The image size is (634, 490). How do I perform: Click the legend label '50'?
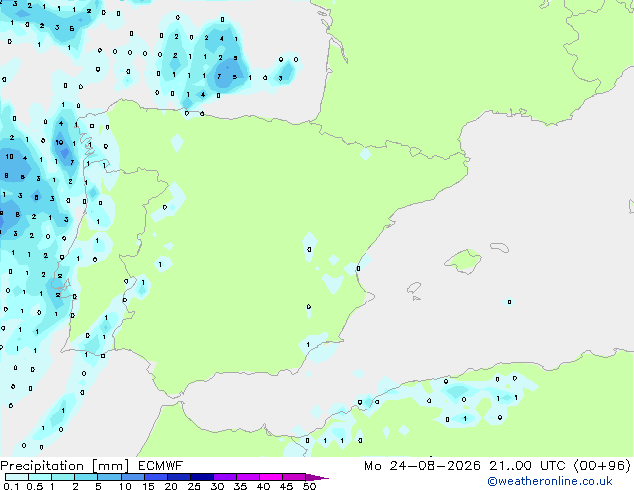pyautogui.click(x=309, y=486)
